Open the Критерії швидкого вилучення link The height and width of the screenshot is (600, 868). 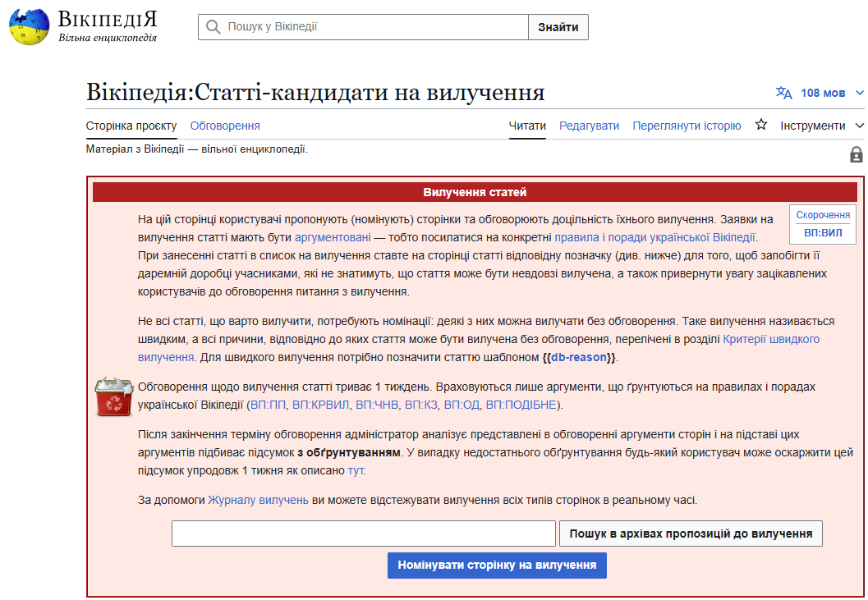coord(771,339)
